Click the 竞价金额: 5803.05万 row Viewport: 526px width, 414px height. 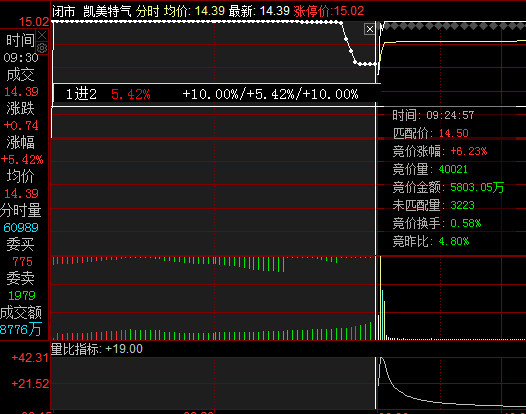[x=448, y=187]
